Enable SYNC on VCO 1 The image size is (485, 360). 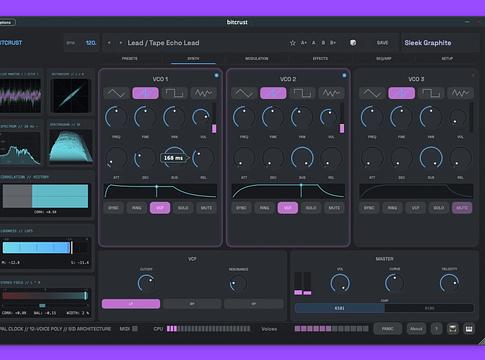pos(114,208)
